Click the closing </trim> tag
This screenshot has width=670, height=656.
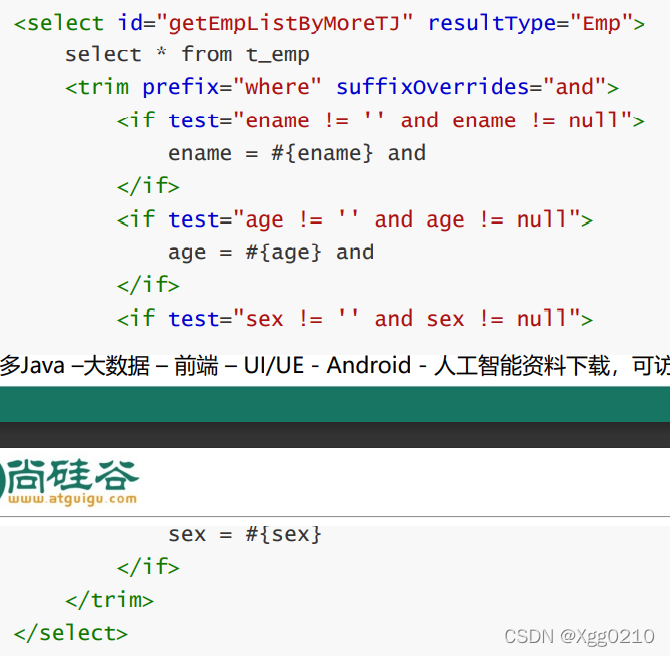[109, 600]
